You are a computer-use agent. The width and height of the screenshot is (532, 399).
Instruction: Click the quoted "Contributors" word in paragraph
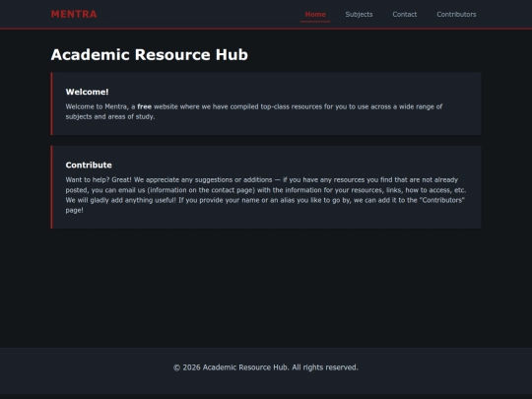click(x=442, y=200)
